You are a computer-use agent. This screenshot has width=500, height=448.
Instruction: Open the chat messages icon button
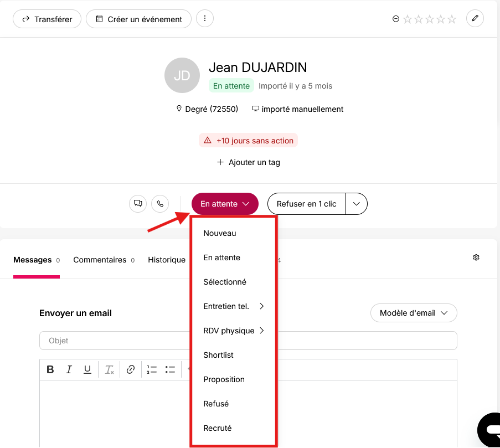coord(138,204)
